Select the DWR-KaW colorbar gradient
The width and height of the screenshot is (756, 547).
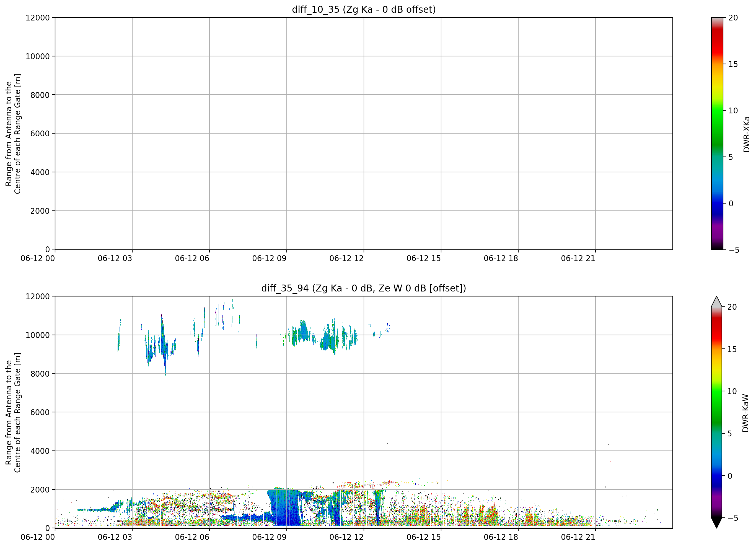click(716, 412)
